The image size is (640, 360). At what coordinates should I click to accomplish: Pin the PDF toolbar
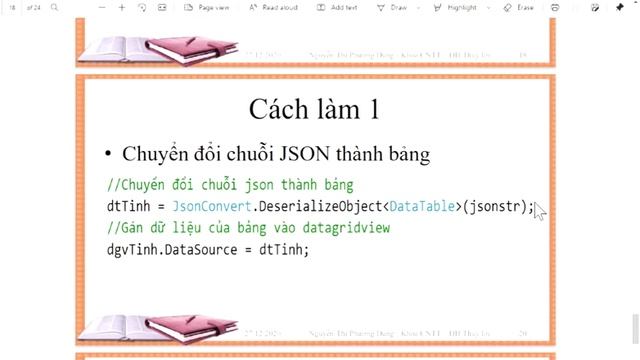coord(620,7)
